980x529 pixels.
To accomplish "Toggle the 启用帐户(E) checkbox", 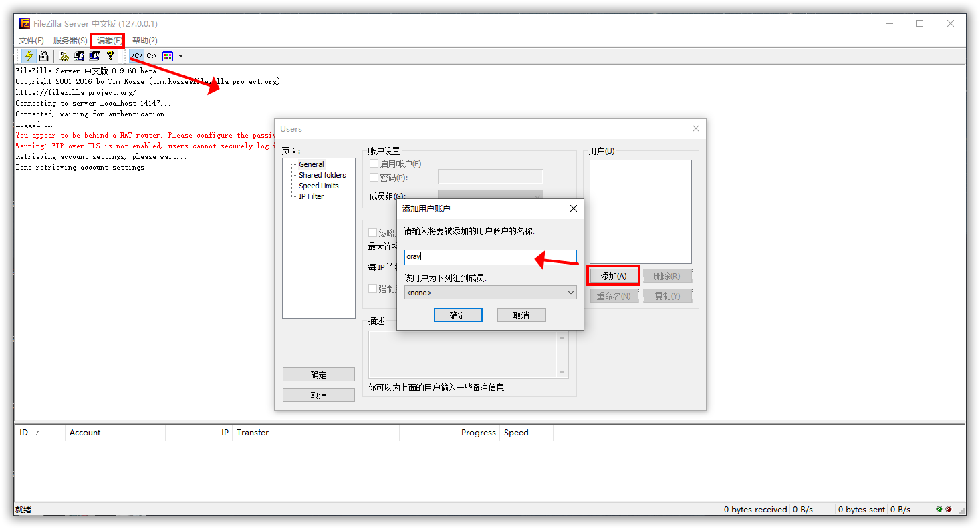I will [374, 164].
